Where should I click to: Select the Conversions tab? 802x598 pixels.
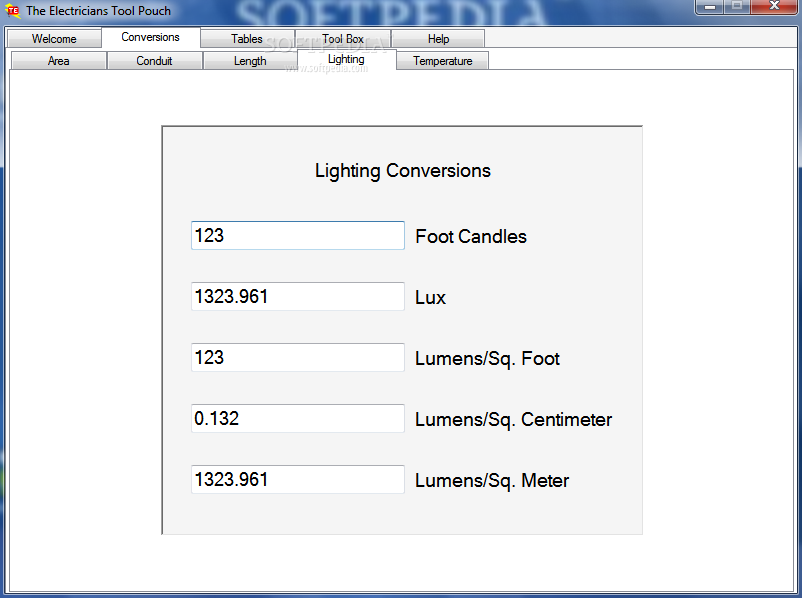tap(150, 37)
